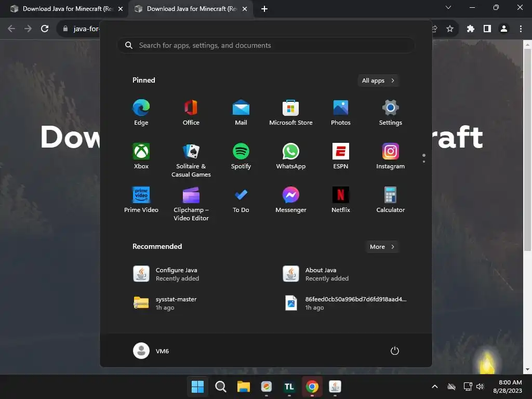Show More recommended items
The height and width of the screenshot is (399, 532).
click(x=382, y=247)
